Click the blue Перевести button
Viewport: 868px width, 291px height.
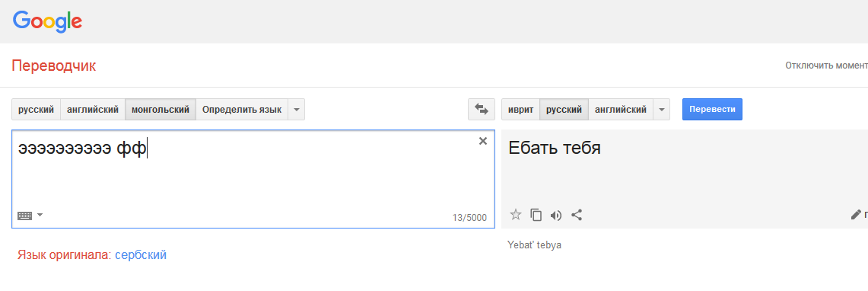click(712, 109)
